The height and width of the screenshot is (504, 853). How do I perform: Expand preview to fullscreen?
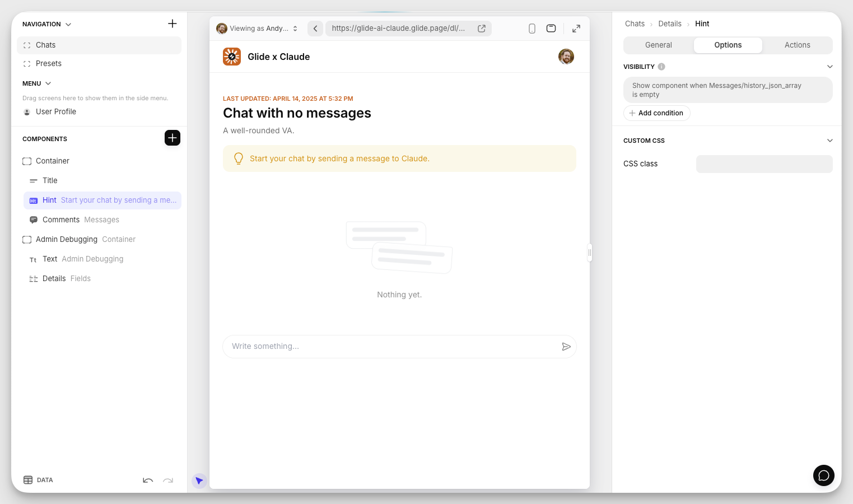coord(576,29)
